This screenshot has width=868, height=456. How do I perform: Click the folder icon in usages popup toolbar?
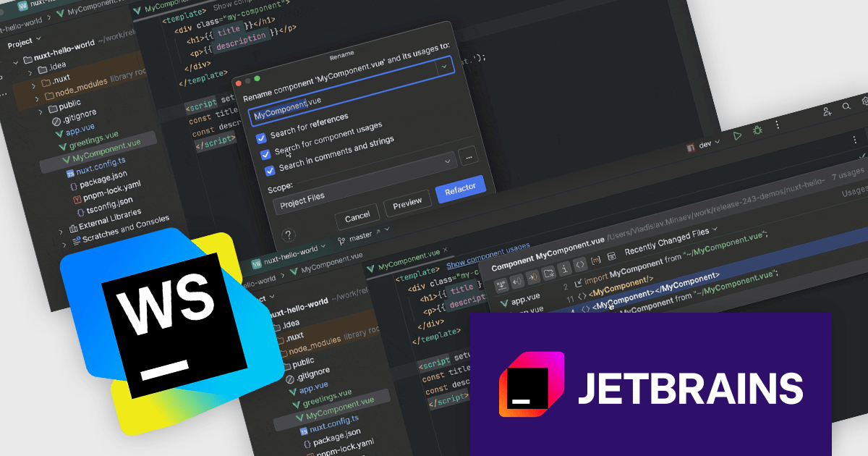[548, 274]
